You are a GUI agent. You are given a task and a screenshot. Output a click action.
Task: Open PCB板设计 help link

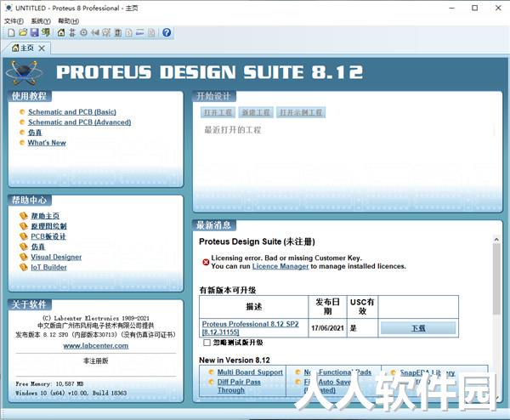pyautogui.click(x=48, y=236)
